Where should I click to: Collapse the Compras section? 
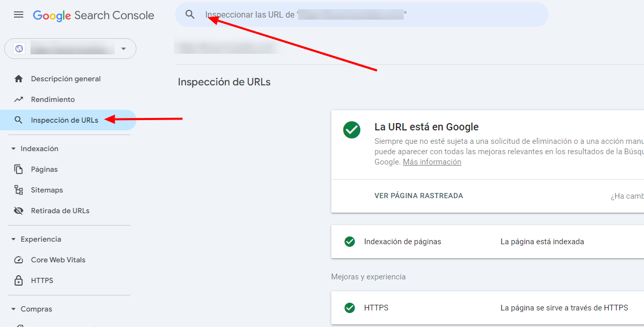point(31,309)
